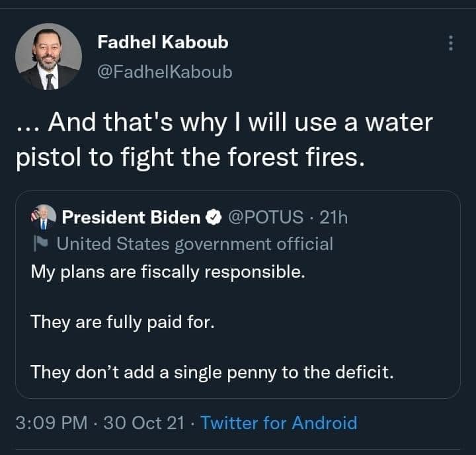Screen dimensions: 476x455
Task: Click the 21h timestamp on quoted tweet
Action: pyautogui.click(x=333, y=217)
